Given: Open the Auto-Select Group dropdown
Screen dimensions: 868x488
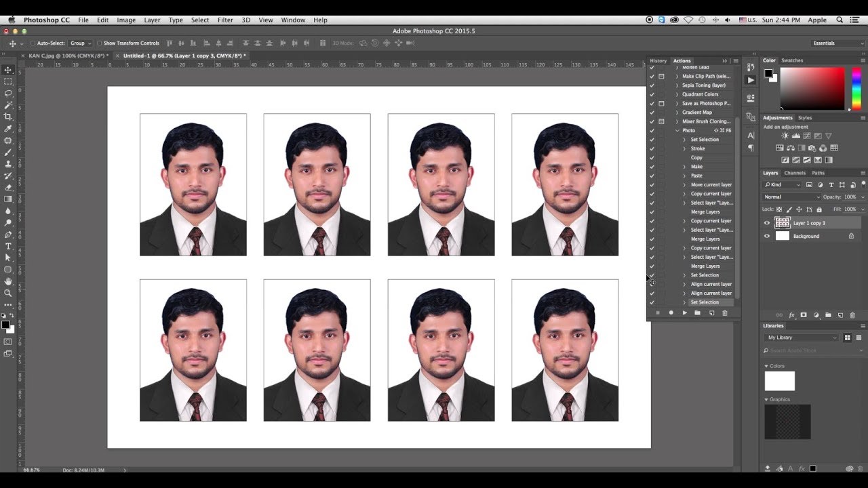Looking at the screenshot, I should 81,43.
